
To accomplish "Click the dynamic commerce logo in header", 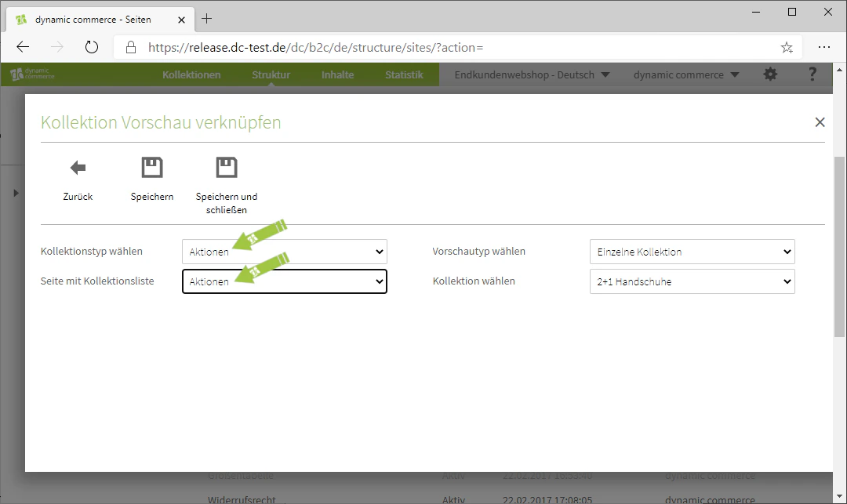I will click(32, 74).
